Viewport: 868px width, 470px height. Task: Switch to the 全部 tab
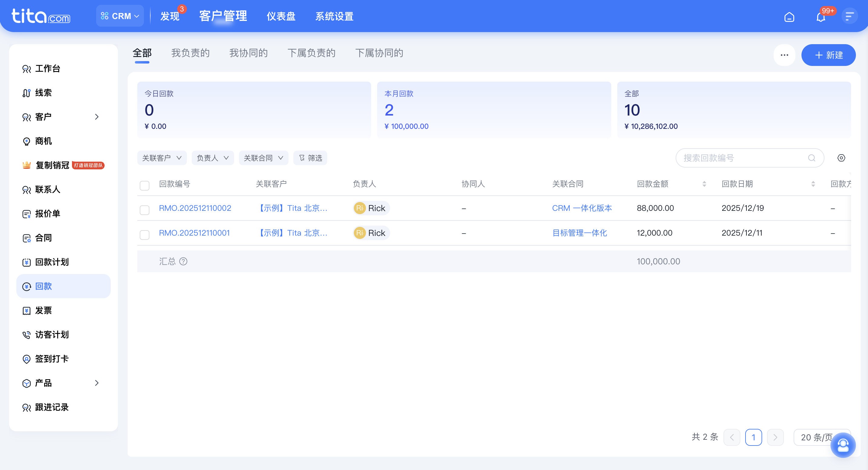point(142,53)
